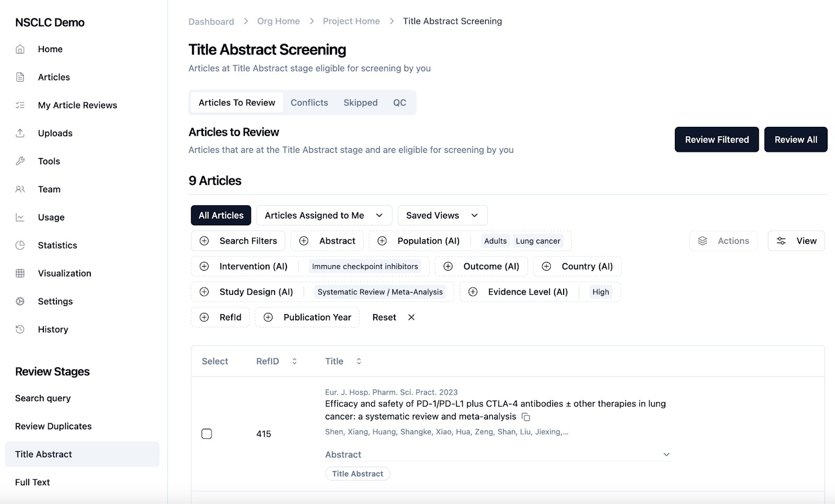This screenshot has width=835, height=504.
Task: Click the plus icon on Outcome (AI) filter
Action: point(448,267)
